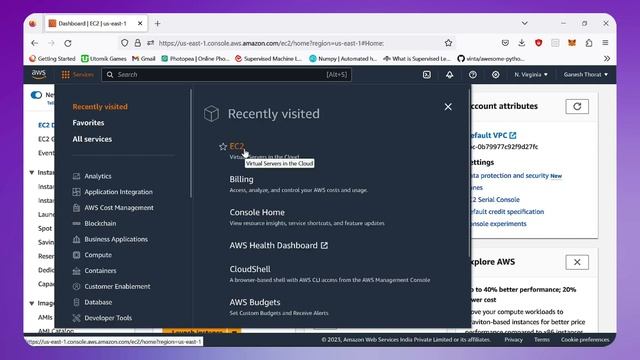
Task: Open the Ganesh Thorat account dropdown
Action: 586,75
